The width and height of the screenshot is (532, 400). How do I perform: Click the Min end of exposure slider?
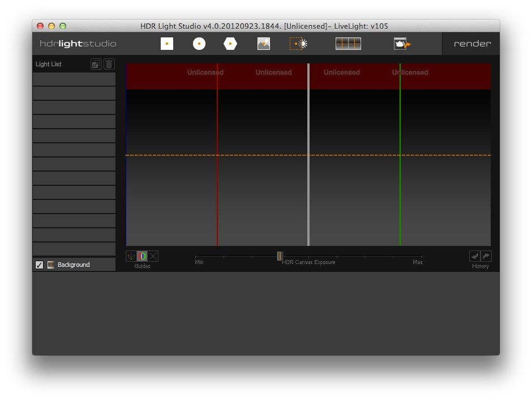point(199,262)
